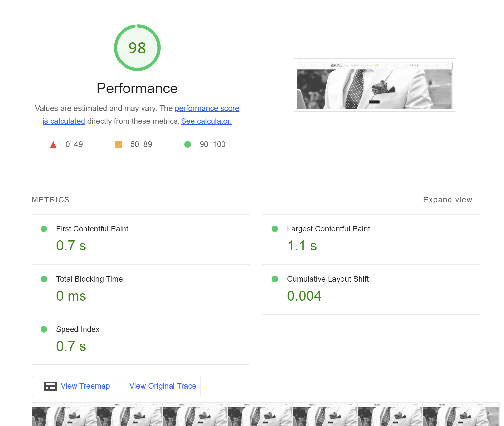Click the green dot beside Cumulative Layout Shift
The image size is (504, 426).
pos(275,279)
